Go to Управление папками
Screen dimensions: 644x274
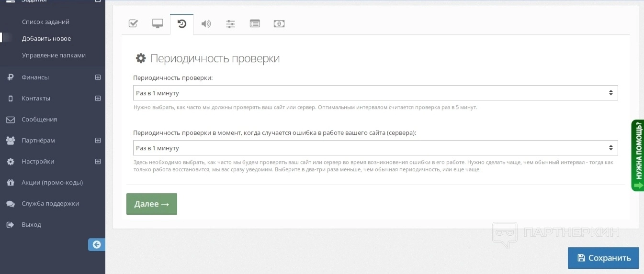[54, 55]
